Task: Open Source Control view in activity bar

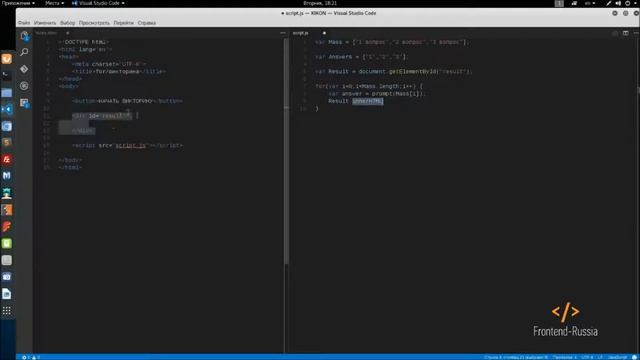Action: 24,69
